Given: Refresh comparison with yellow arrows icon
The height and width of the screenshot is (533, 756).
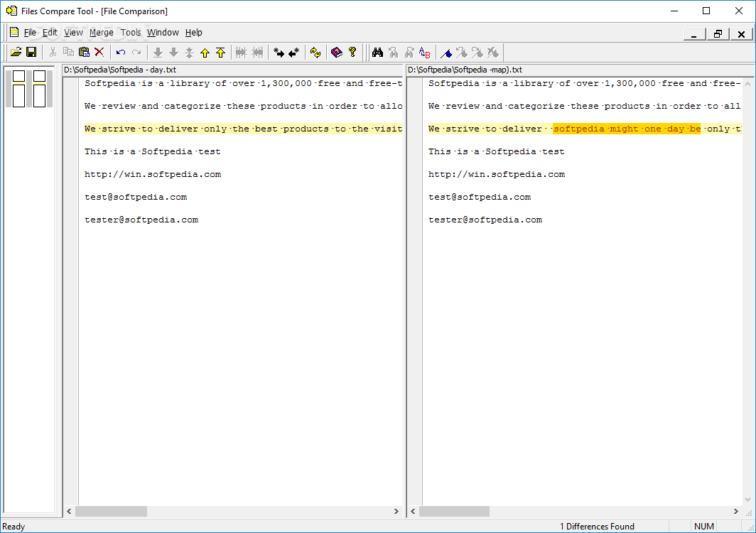Looking at the screenshot, I should click(x=315, y=52).
